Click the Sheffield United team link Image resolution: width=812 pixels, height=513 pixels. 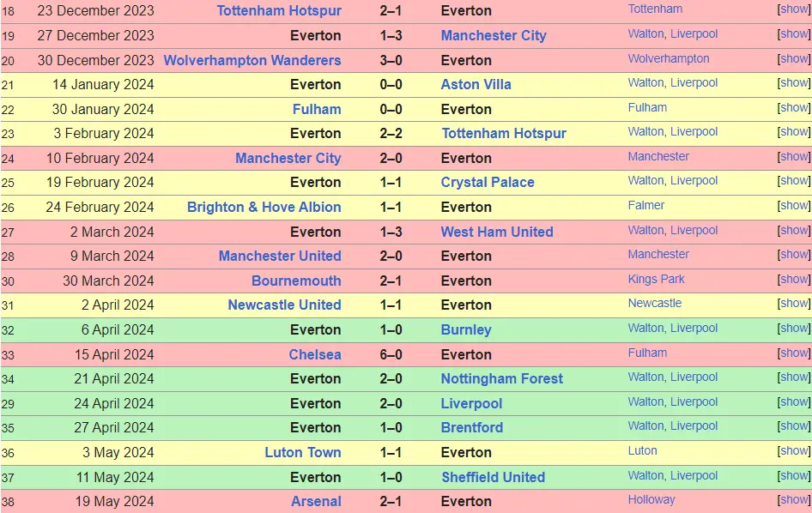click(x=493, y=478)
